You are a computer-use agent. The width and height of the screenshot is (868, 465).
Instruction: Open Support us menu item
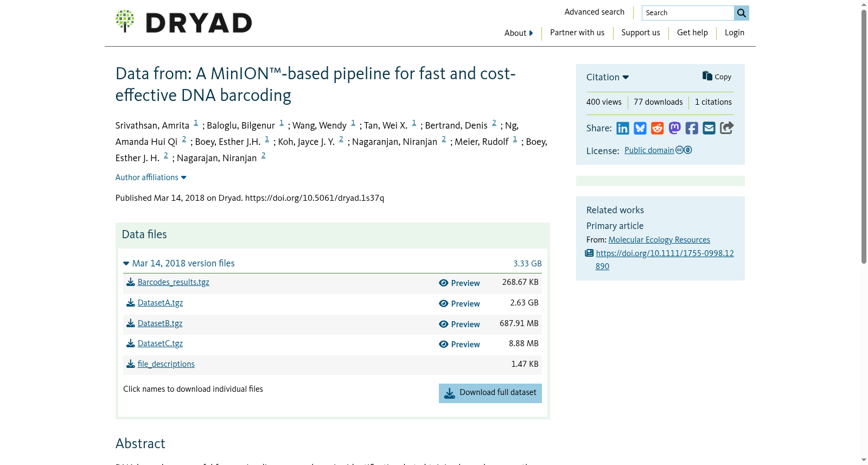tap(641, 33)
